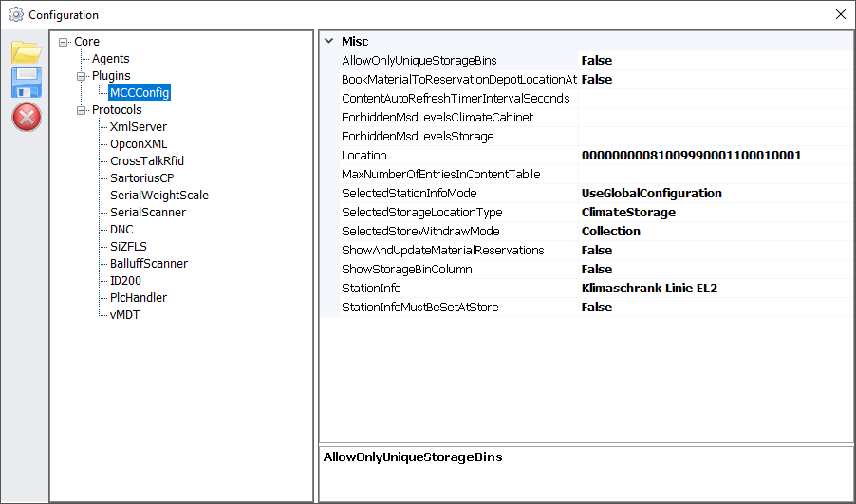Collapse the Protocols tree node
Viewport: 856px width, 504px height.
(82, 110)
